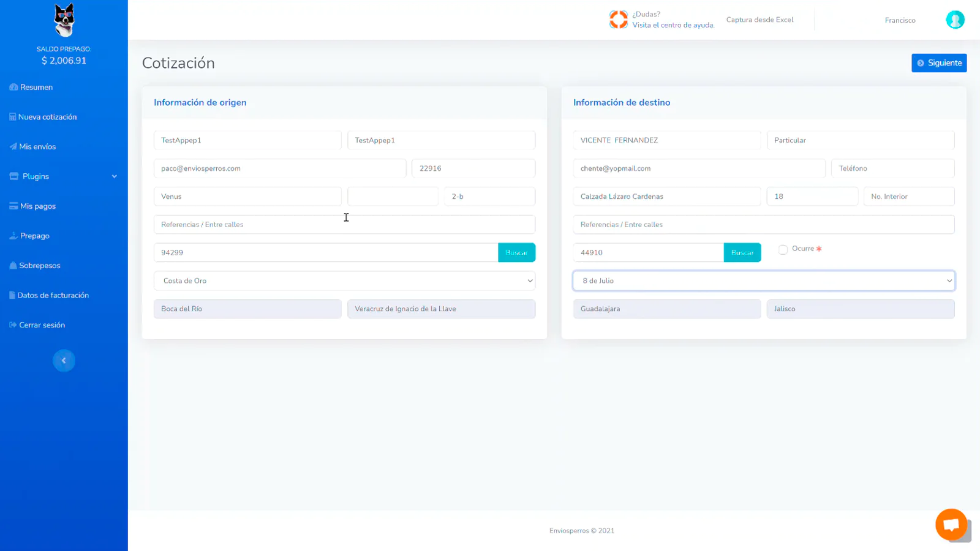
Task: Click the help center lifebuoy icon
Action: (x=618, y=20)
